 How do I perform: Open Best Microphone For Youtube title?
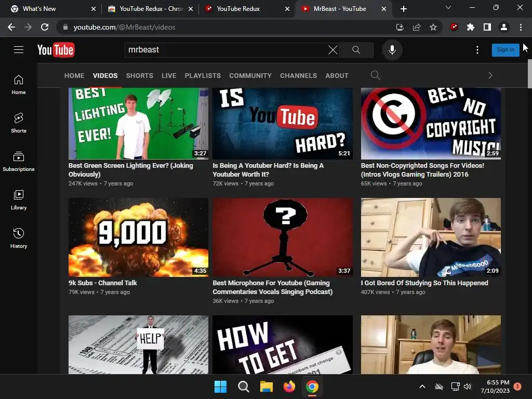[272, 287]
